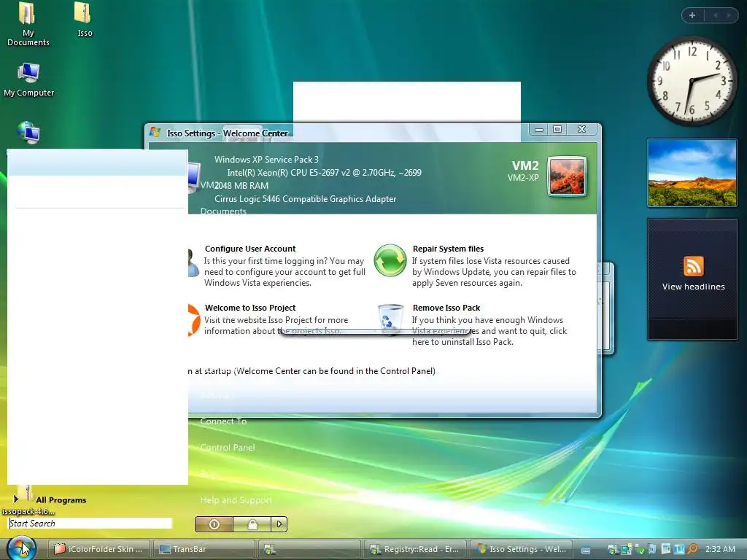Open Remove Isso Pack link
Viewport: 747px width, 560px height.
coord(446,308)
